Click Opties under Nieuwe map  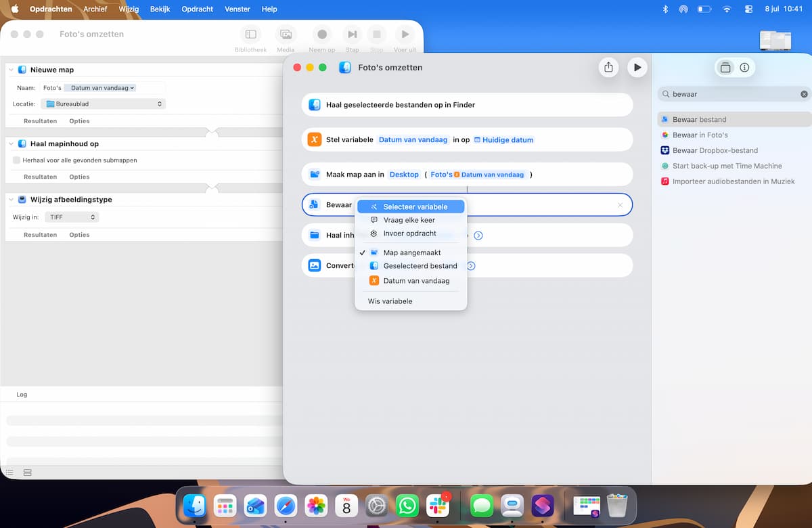click(x=79, y=121)
